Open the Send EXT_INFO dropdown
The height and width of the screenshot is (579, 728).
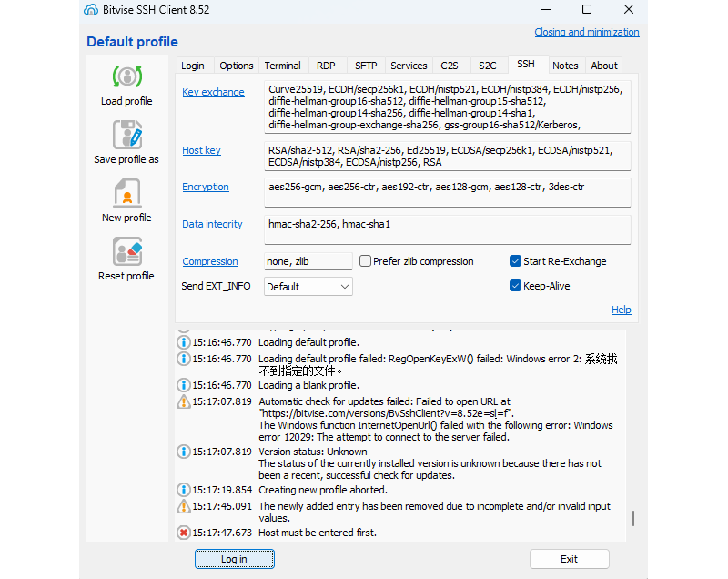coord(308,287)
